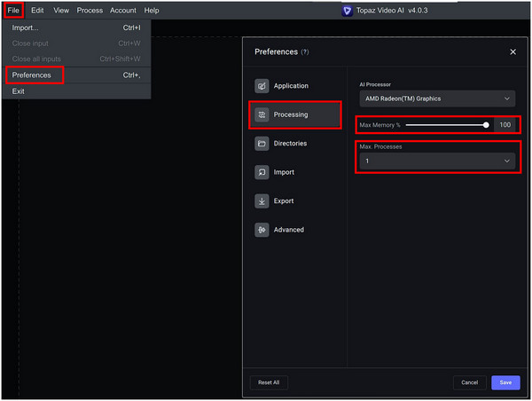Open the File menu

tap(13, 11)
